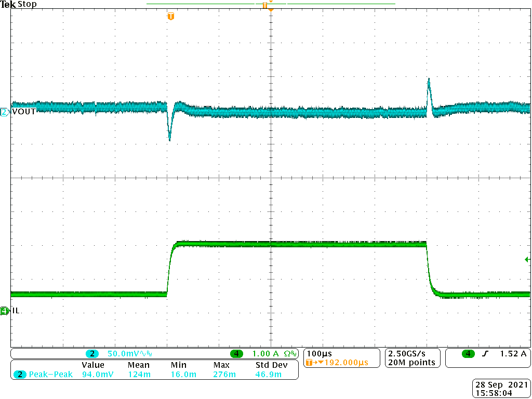Click the orange trigger T marker on the graticule
Viewport: 532px width, 399px height.
pyautogui.click(x=170, y=17)
